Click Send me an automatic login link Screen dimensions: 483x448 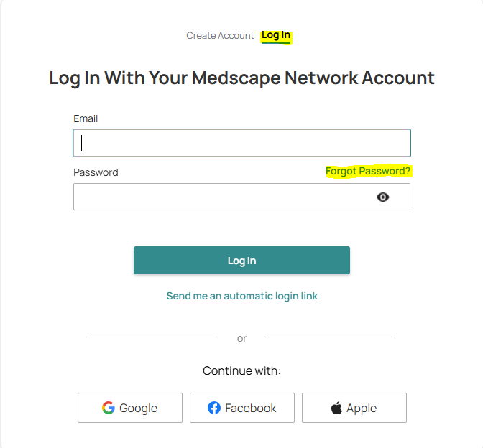[x=241, y=296]
